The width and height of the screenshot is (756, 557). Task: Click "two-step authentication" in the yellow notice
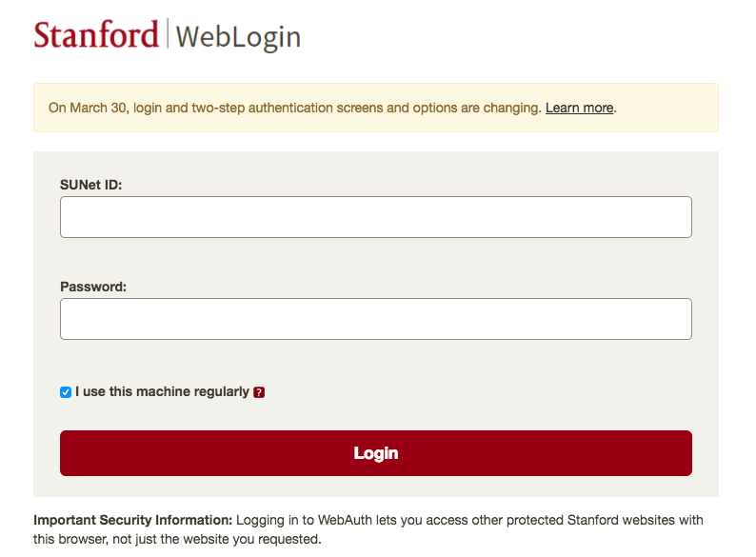263,108
